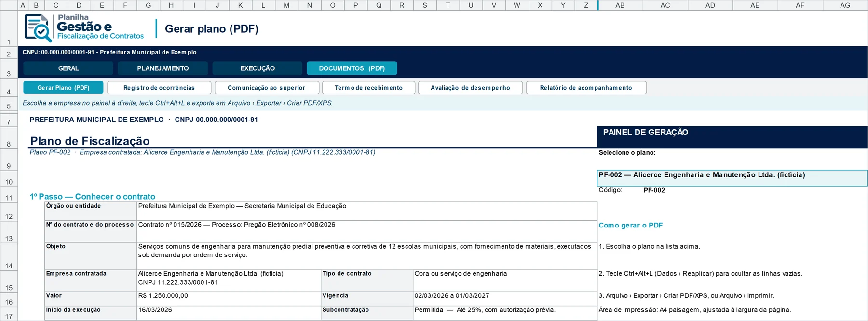Viewport: 868px width, 321px height.
Task: Open Registro de ocorrências
Action: [159, 88]
